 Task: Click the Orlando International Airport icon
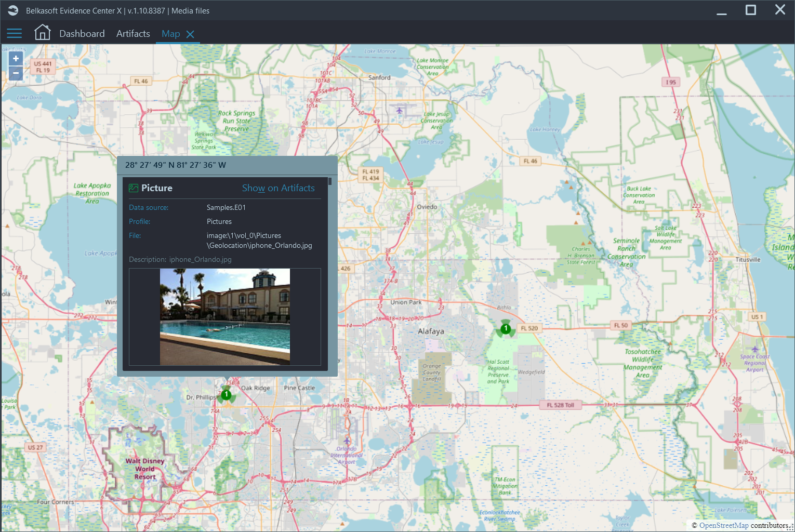coord(347,441)
